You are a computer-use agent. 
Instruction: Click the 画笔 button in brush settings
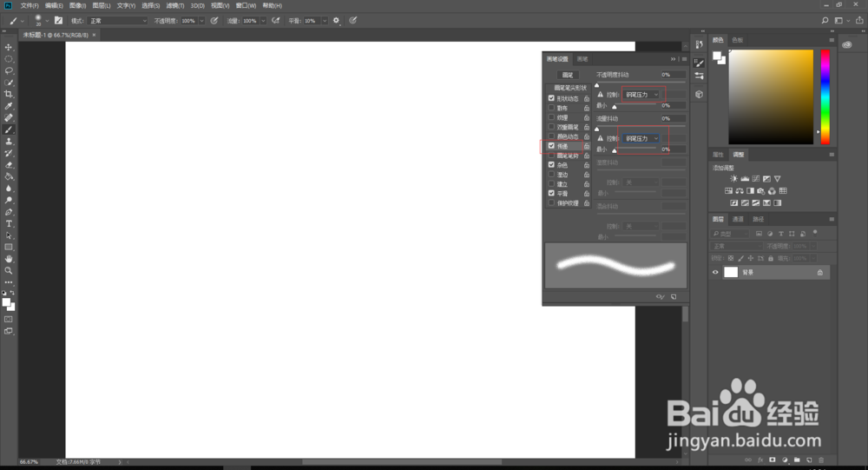568,75
